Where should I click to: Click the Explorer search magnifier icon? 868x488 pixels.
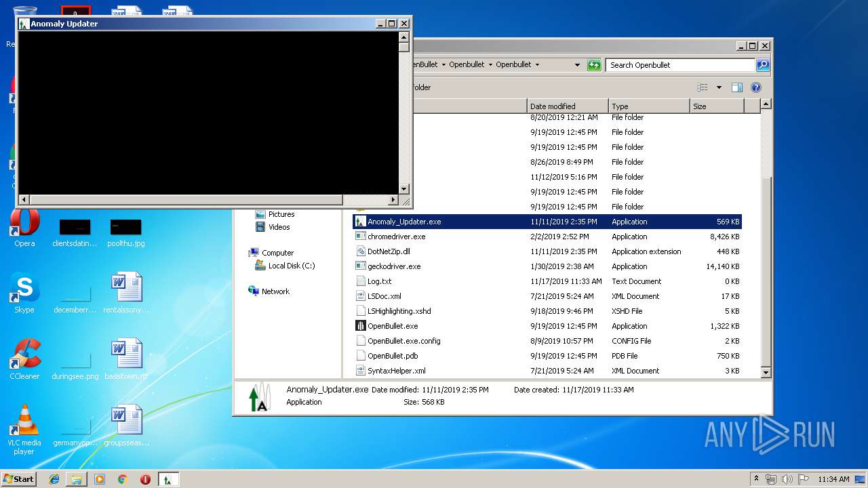point(763,65)
